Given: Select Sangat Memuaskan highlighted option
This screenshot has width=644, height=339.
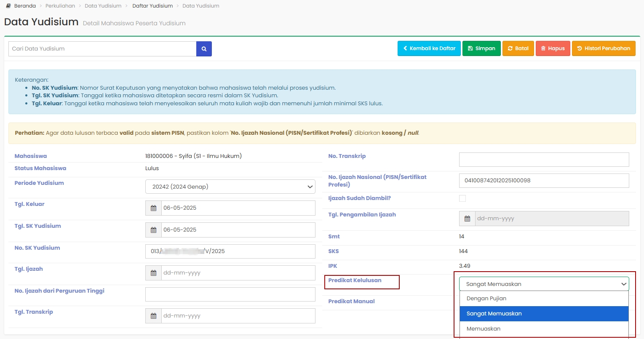Looking at the screenshot, I should tap(494, 314).
